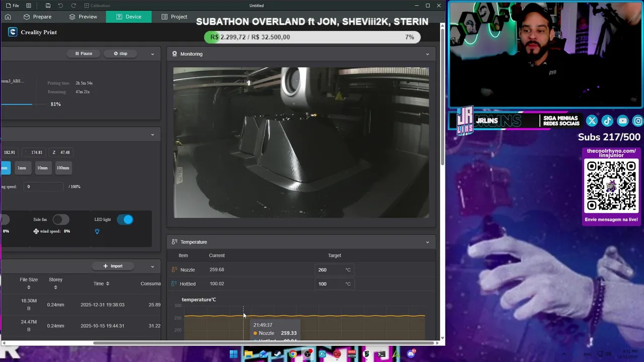
Task: Open the terminal icon in taskbar
Action: click(381, 354)
